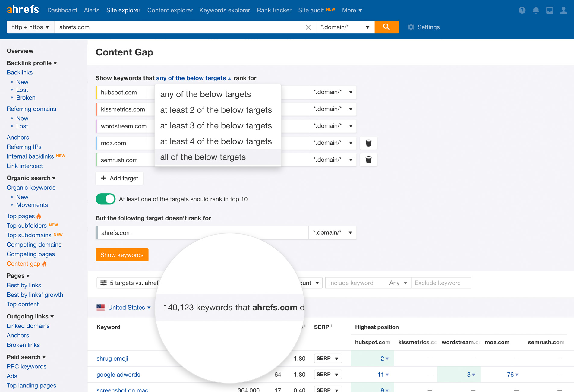
Task: Open the Dashboard menu item
Action: pyautogui.click(x=62, y=10)
